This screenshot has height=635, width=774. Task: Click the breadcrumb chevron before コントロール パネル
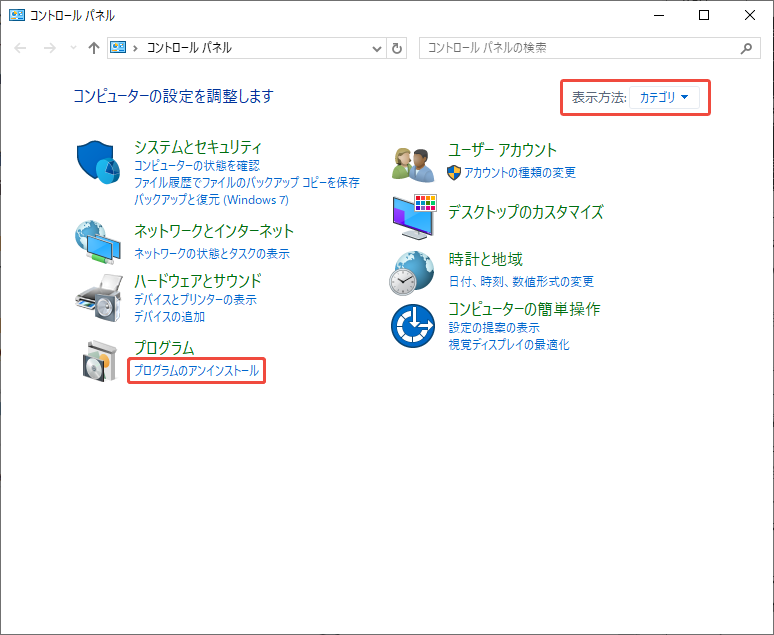point(135,48)
